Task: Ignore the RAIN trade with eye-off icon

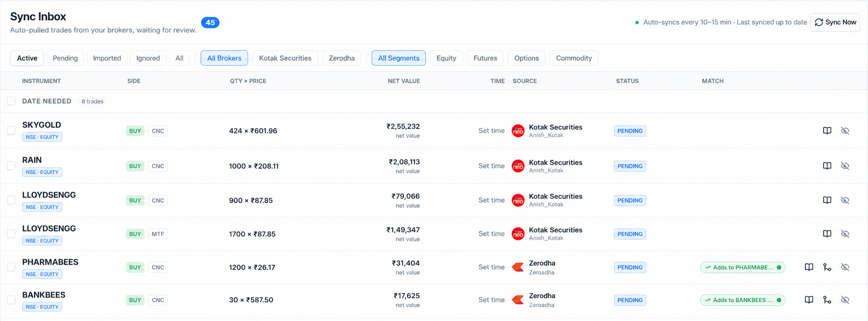Action: 845,166
